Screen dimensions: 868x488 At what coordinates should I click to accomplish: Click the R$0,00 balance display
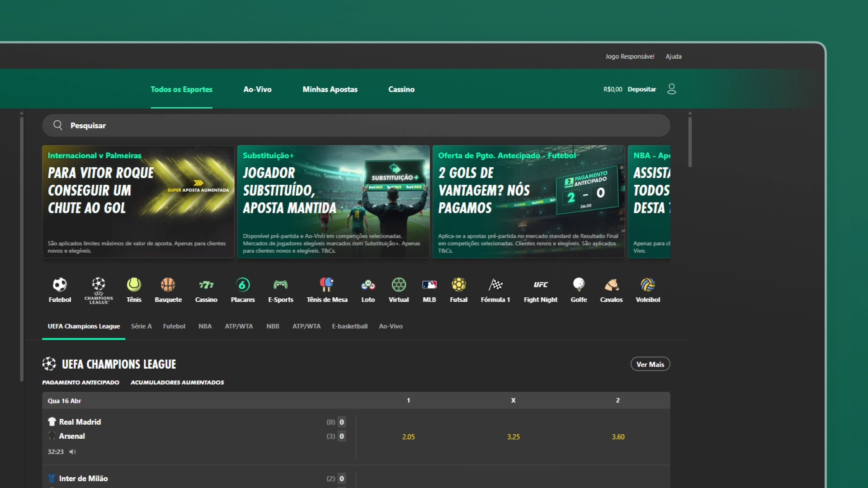click(x=613, y=89)
